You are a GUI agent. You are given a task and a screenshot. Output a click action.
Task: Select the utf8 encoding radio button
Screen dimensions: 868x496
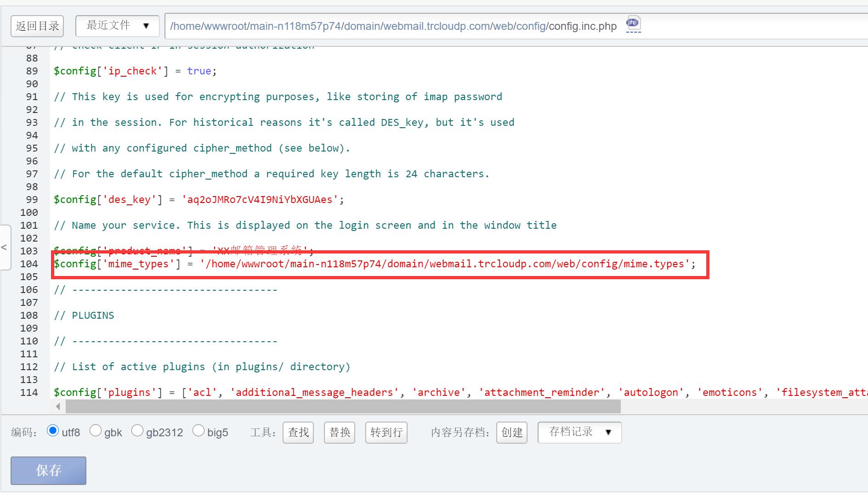[x=53, y=431]
